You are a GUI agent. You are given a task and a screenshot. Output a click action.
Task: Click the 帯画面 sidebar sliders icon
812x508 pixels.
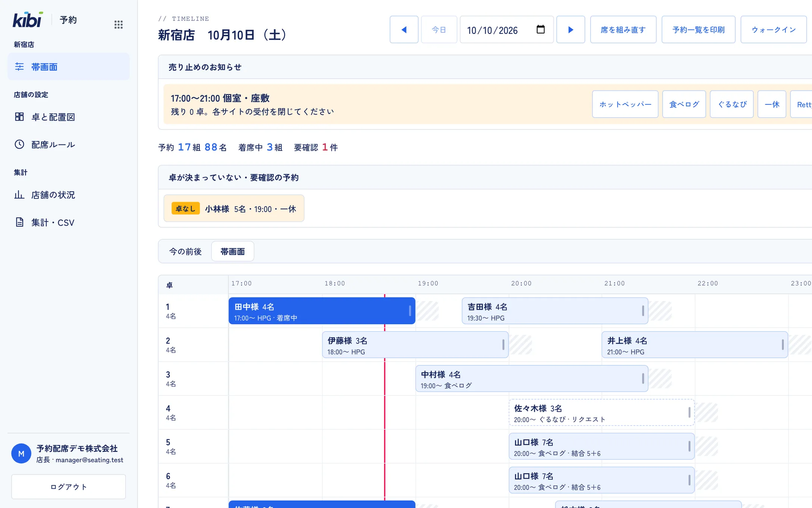[19, 67]
